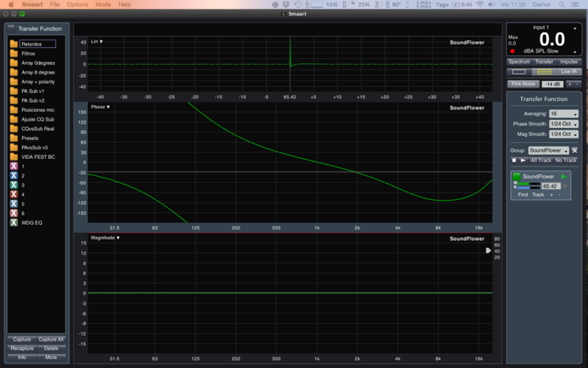Click the VIDA FEST BC folder icon
The image size is (588, 368).
pos(14,157)
